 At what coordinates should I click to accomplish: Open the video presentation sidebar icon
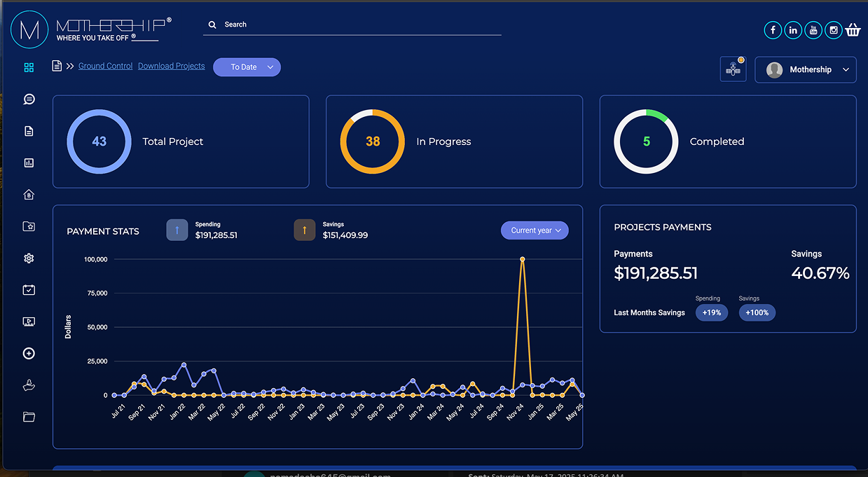29,321
